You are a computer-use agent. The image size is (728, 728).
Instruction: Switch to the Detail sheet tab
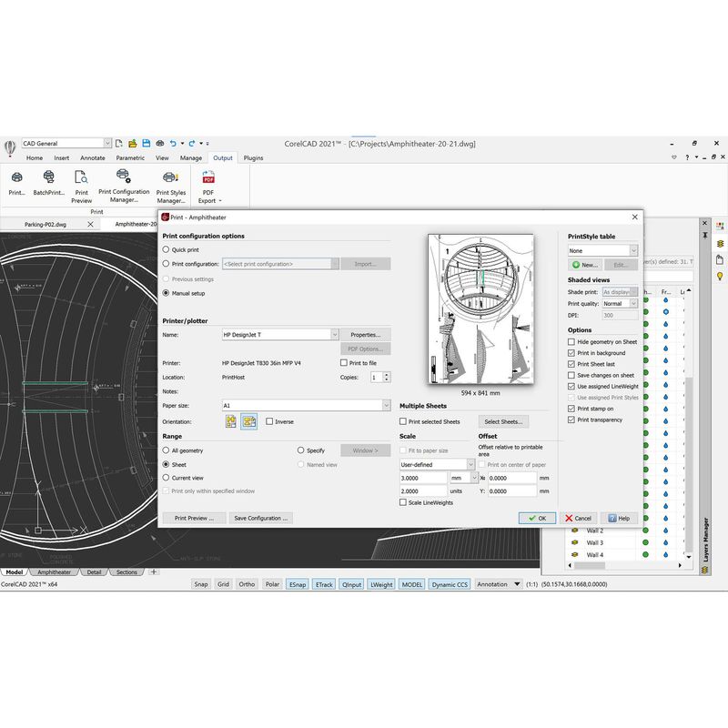click(94, 572)
